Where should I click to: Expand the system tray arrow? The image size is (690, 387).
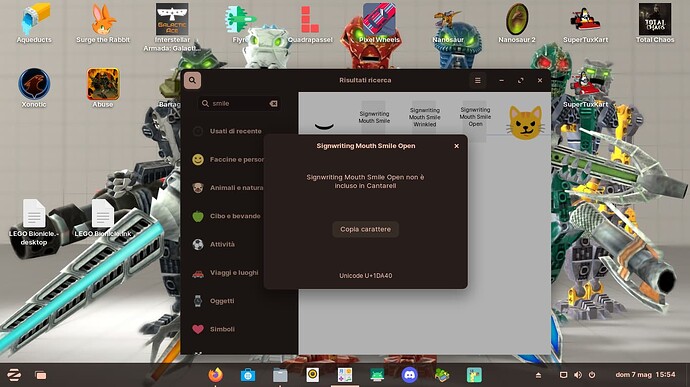538,375
